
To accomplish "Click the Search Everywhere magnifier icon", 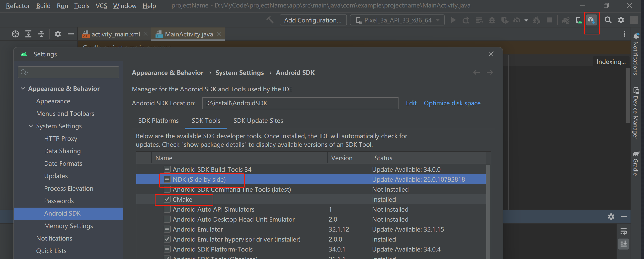I will [608, 20].
